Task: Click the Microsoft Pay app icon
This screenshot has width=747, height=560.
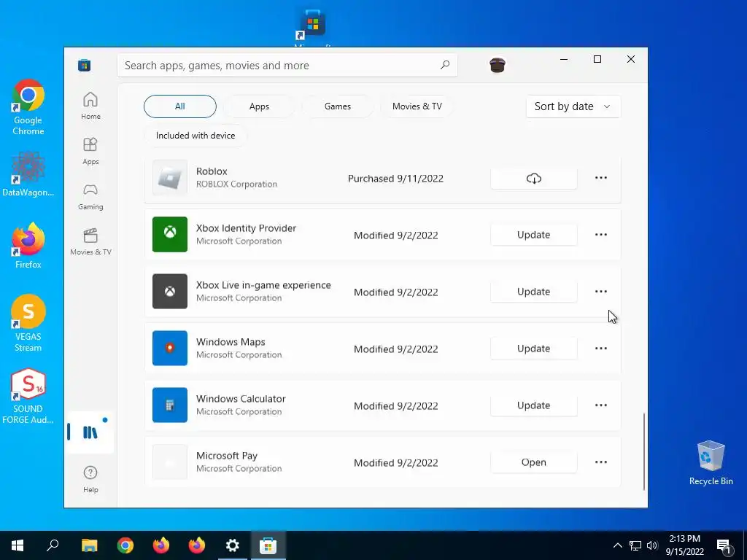Action: tap(169, 462)
